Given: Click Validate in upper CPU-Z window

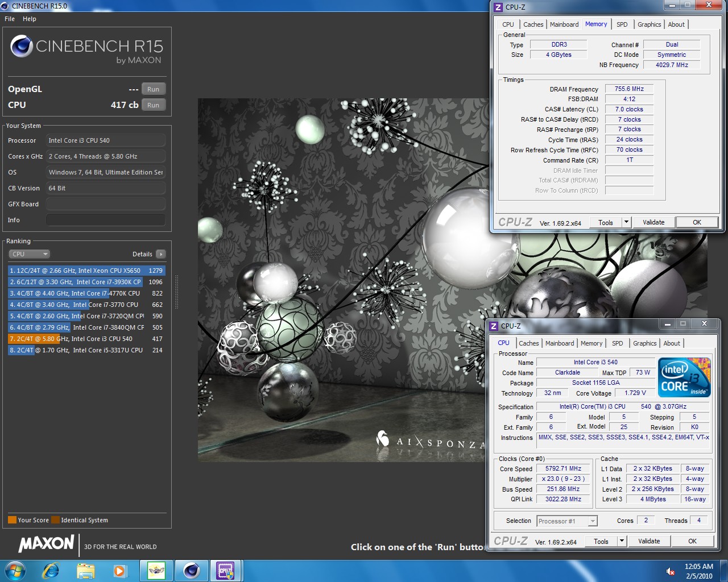Looking at the screenshot, I should point(653,222).
